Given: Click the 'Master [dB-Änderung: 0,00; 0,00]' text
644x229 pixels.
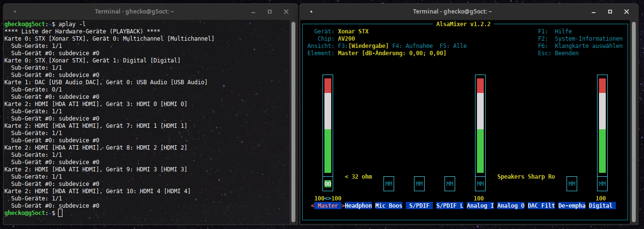Looking at the screenshot, I should pyautogui.click(x=392, y=53).
